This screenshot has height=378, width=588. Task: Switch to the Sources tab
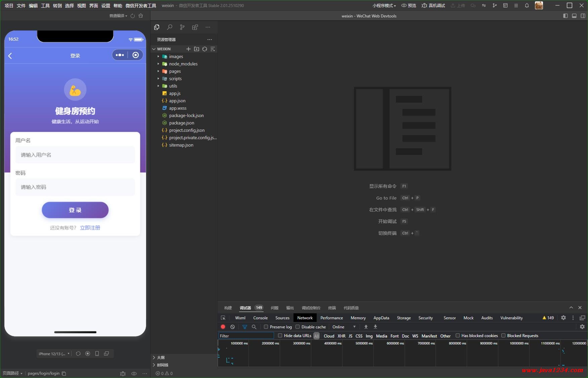click(282, 318)
